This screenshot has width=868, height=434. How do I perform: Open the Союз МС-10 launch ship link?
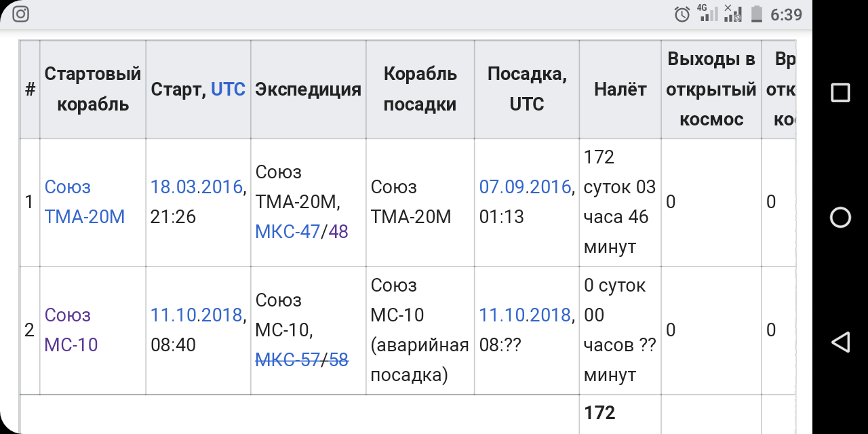point(71,330)
